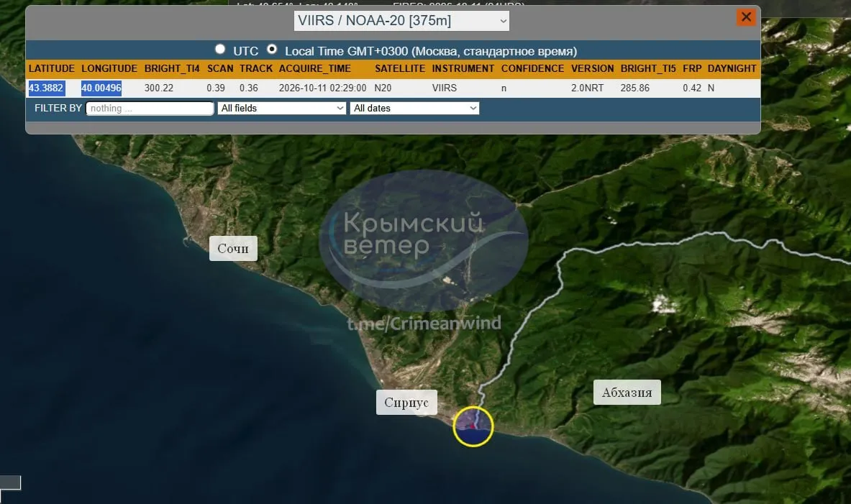
Task: Click the Сириус map label
Action: [x=406, y=402]
